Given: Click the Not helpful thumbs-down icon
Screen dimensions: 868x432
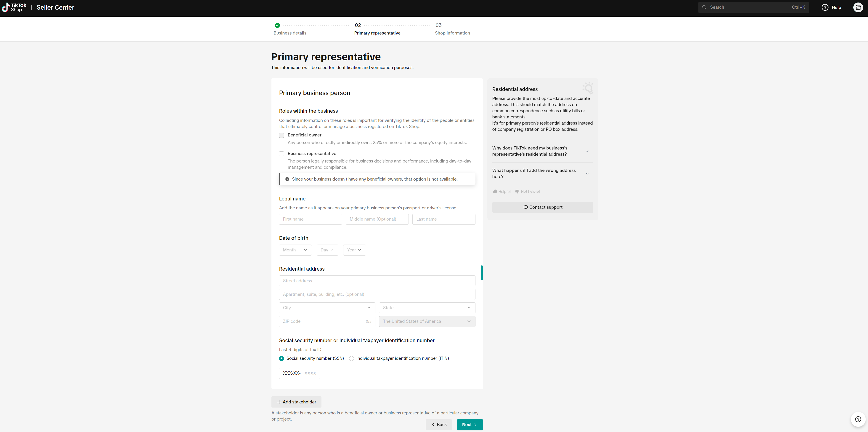Looking at the screenshot, I should (517, 191).
